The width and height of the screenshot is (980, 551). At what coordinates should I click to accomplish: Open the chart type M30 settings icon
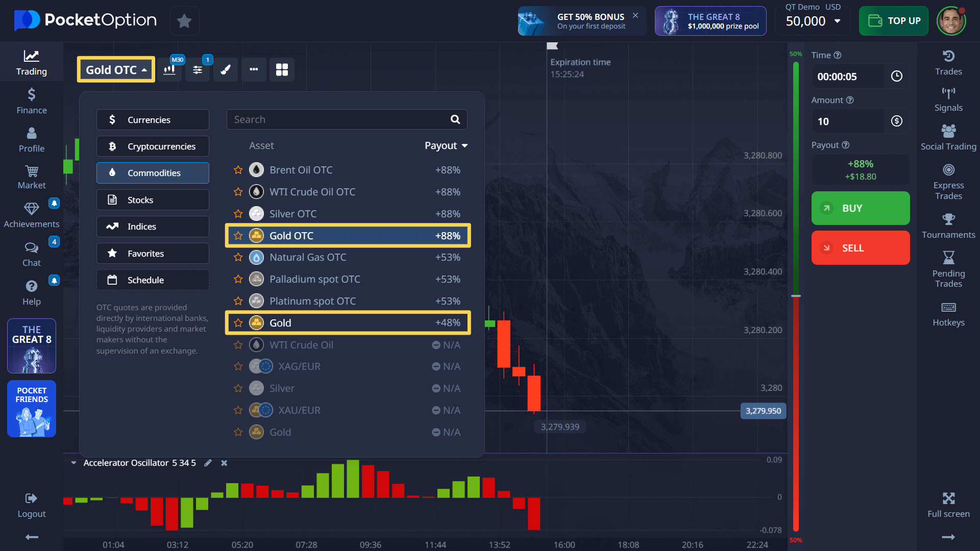169,70
